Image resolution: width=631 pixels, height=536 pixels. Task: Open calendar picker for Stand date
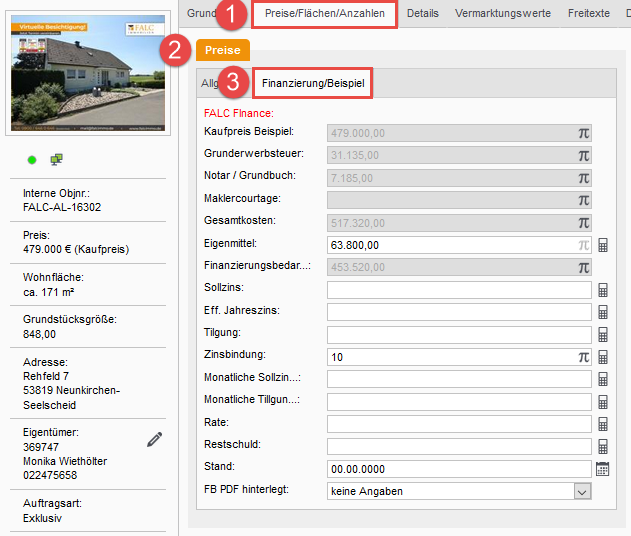click(x=603, y=469)
